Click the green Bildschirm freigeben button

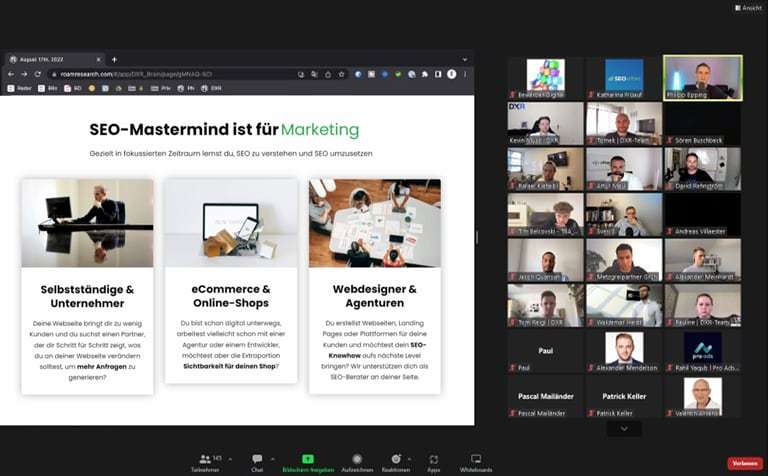(x=308, y=463)
